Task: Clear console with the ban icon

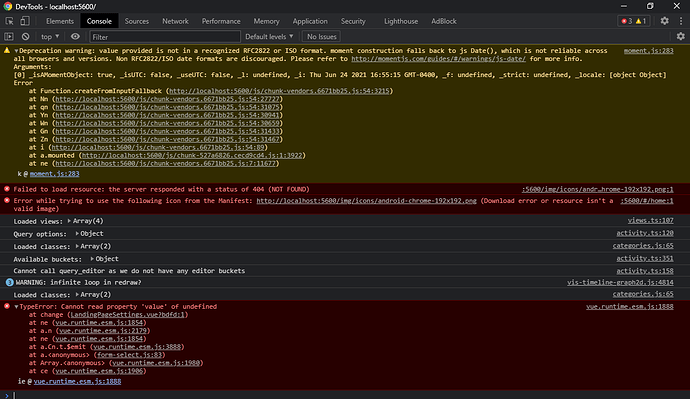Action: pyautogui.click(x=26, y=37)
